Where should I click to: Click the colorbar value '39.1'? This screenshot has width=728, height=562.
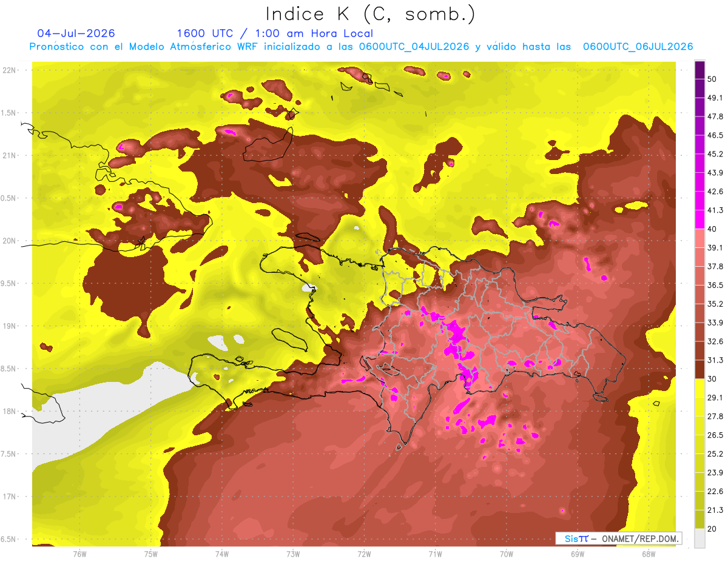point(715,247)
